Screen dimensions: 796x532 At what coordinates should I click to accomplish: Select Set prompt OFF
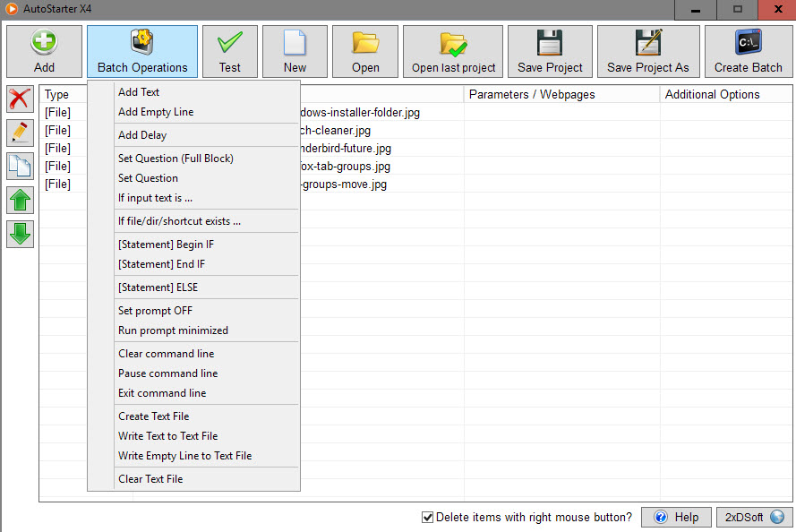point(193,311)
